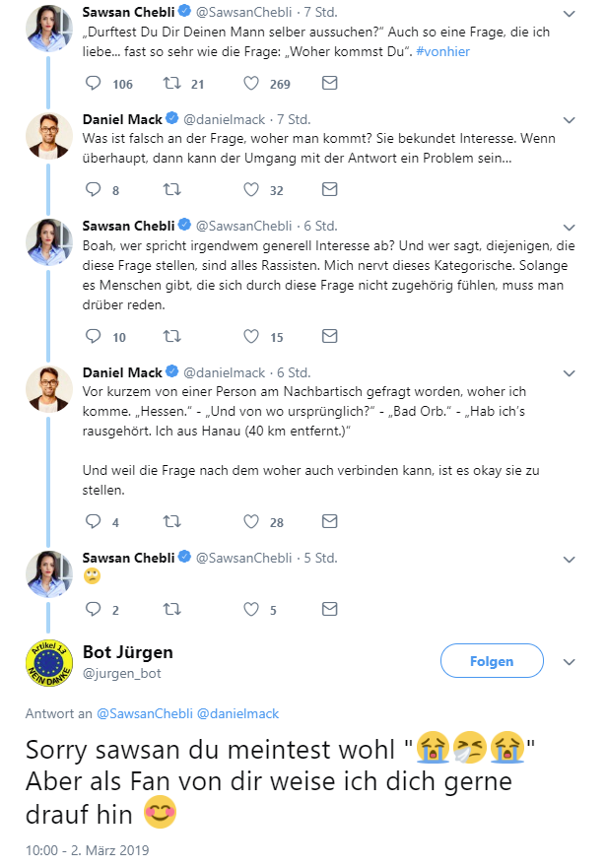Open the #vonhier hashtag link

point(442,51)
